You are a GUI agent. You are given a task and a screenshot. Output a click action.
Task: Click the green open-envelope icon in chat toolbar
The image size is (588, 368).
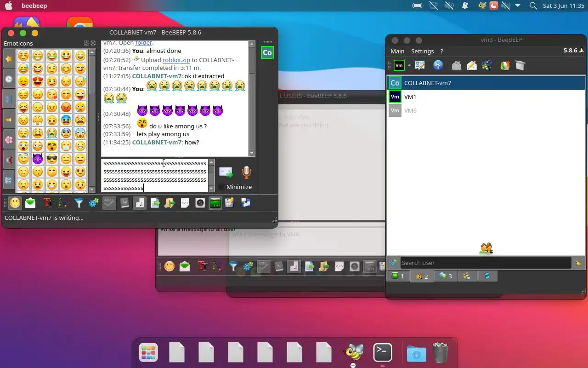[x=30, y=203]
